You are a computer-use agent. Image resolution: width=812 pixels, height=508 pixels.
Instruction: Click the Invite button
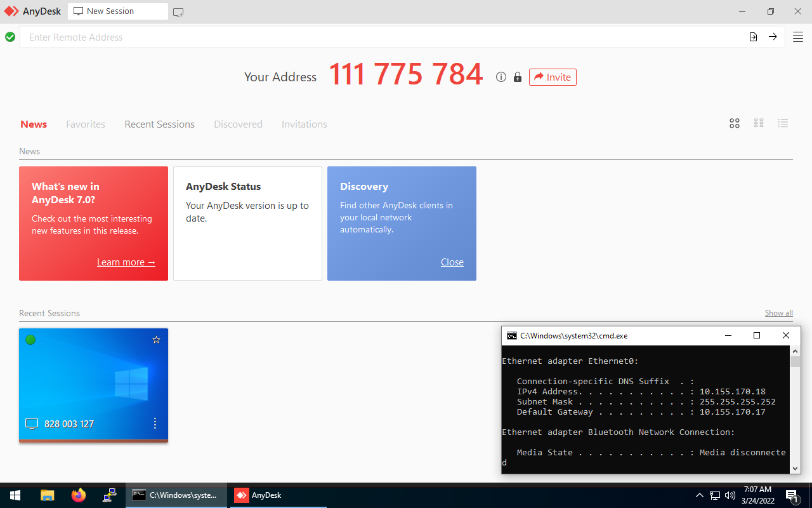point(553,77)
